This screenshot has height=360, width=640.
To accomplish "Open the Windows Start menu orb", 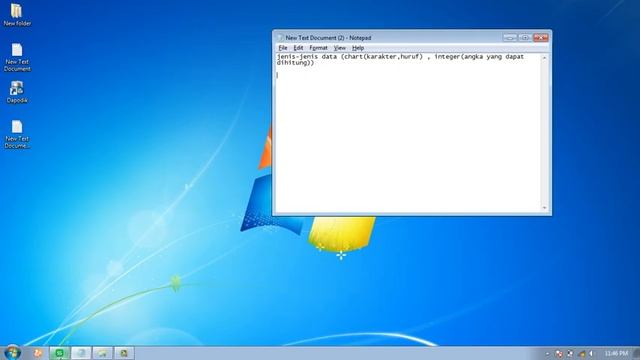I will point(13,353).
